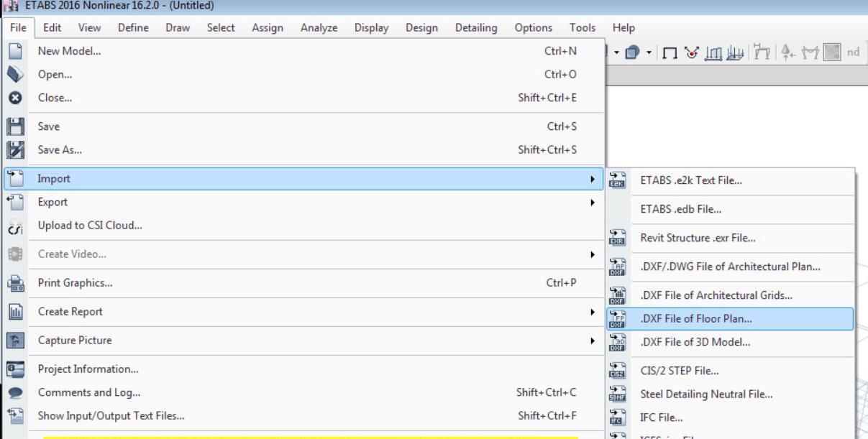Image resolution: width=868 pixels, height=439 pixels.
Task: Click the CIS/2 STEP file icon
Action: (x=616, y=371)
